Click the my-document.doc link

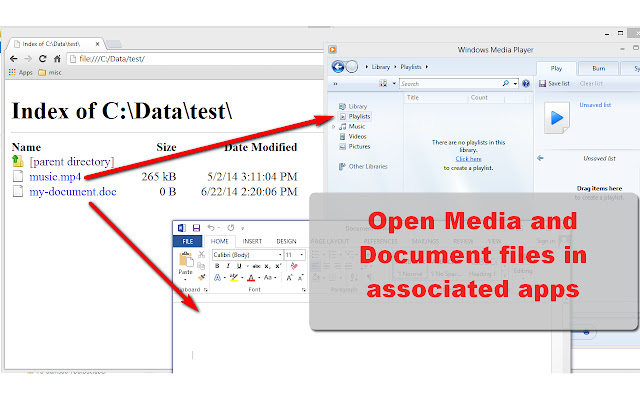[72, 191]
